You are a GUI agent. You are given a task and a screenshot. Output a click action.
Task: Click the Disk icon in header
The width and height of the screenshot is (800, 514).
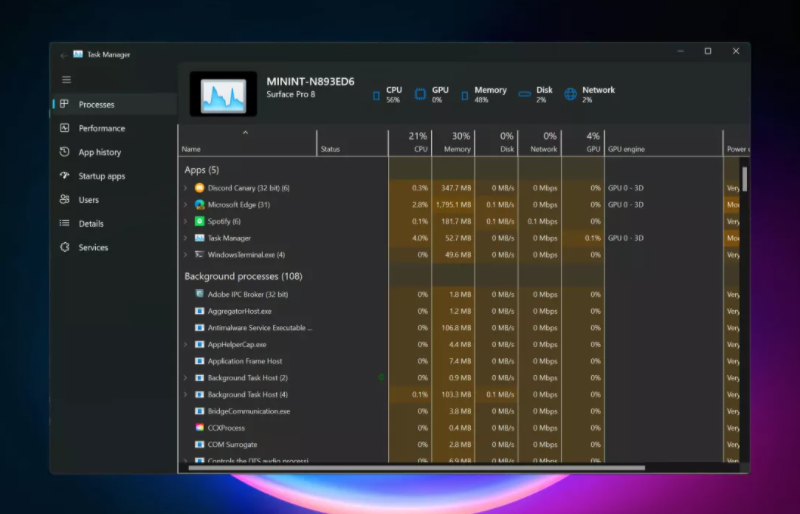pyautogui.click(x=524, y=94)
